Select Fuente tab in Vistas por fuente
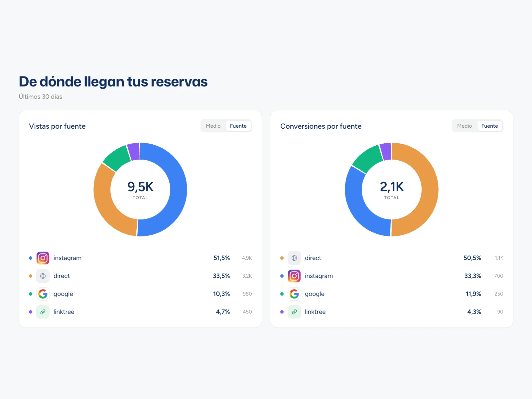Viewport: 532px width, 399px height. [x=238, y=126]
